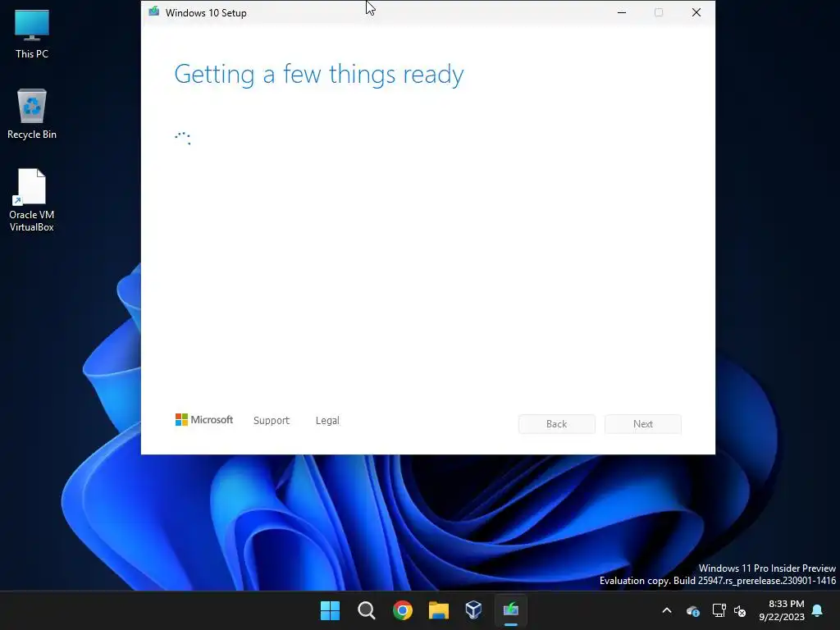Click the Microsoft logo in setup window
This screenshot has height=630, width=840.
[x=204, y=419]
